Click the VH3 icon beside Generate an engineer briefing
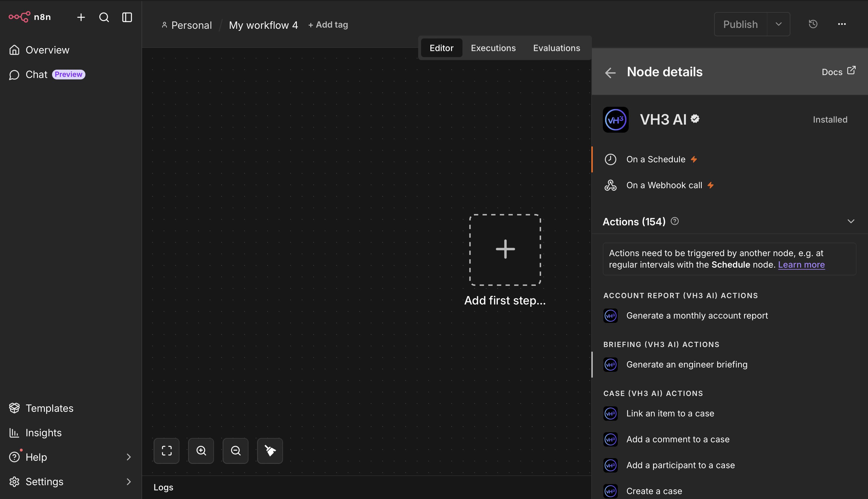The image size is (868, 499). coord(611,364)
